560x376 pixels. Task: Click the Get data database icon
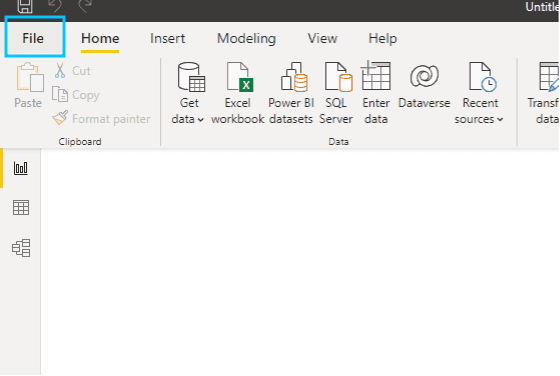point(191,77)
